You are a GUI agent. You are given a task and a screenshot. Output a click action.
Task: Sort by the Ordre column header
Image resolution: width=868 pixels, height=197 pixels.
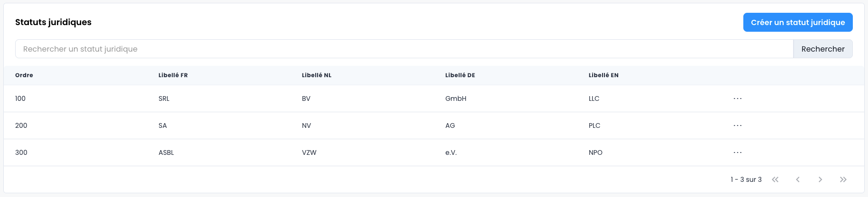point(24,75)
